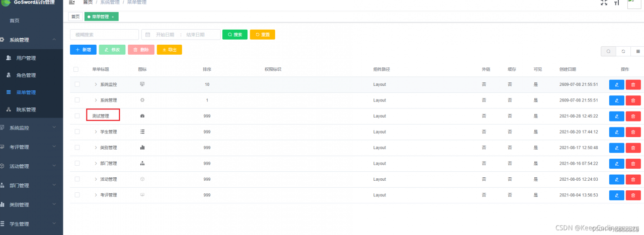The image size is (644, 235).
Task: Open 用户管理 in the sidebar
Action: [31, 58]
